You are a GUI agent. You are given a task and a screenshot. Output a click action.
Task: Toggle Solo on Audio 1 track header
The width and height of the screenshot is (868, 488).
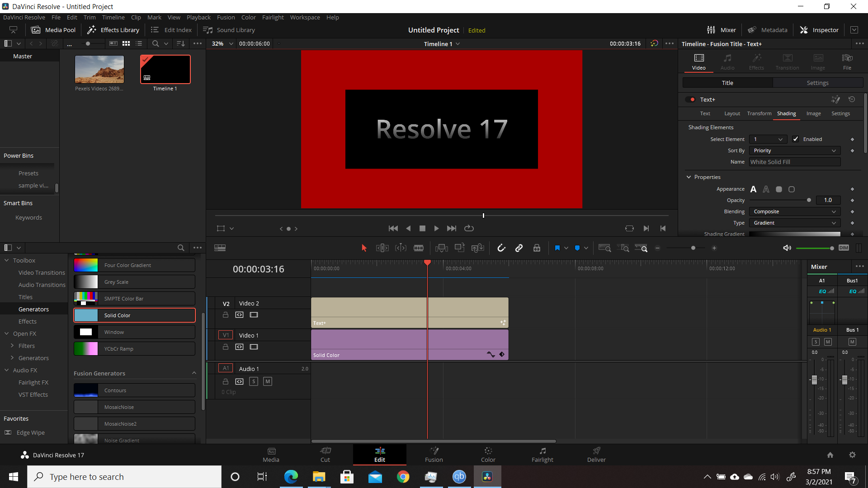click(254, 381)
